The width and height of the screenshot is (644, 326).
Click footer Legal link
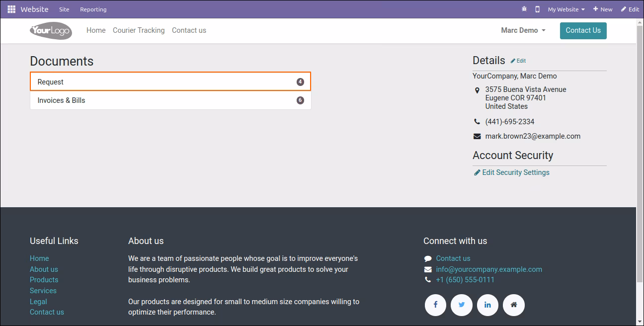(x=38, y=302)
